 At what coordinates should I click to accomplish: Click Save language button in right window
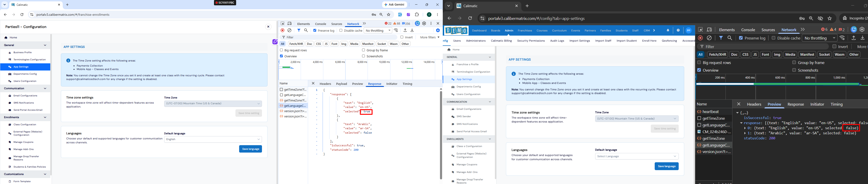(x=666, y=166)
